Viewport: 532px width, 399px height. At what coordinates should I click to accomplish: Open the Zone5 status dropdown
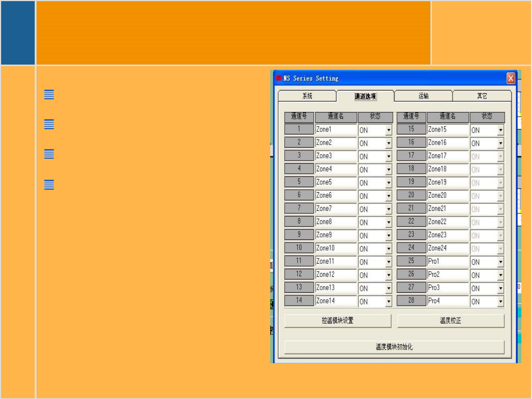[388, 183]
